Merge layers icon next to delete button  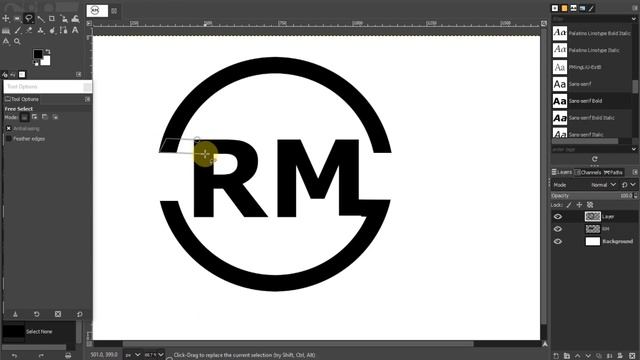click(621, 356)
